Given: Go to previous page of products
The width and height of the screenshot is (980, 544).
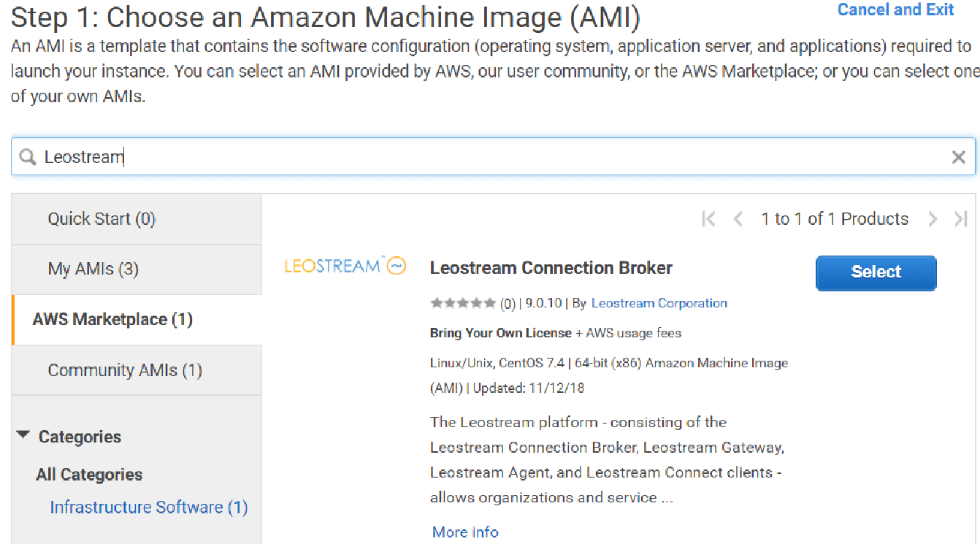Looking at the screenshot, I should [x=738, y=219].
